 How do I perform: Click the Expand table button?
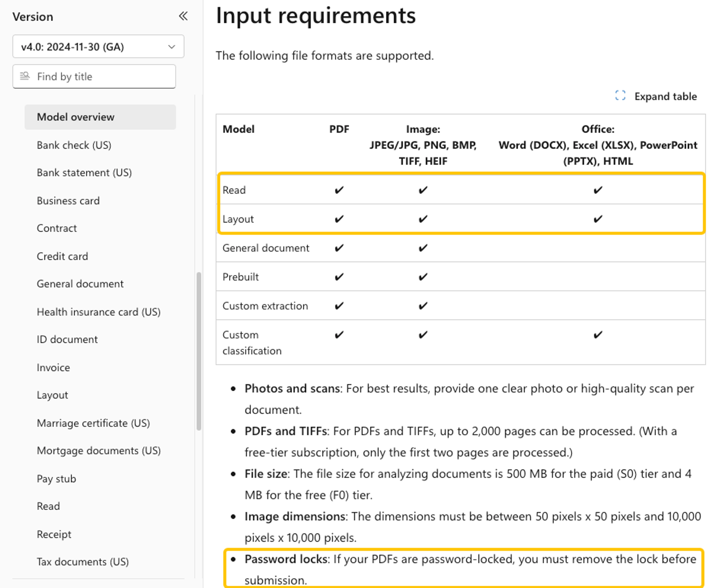pyautogui.click(x=656, y=96)
